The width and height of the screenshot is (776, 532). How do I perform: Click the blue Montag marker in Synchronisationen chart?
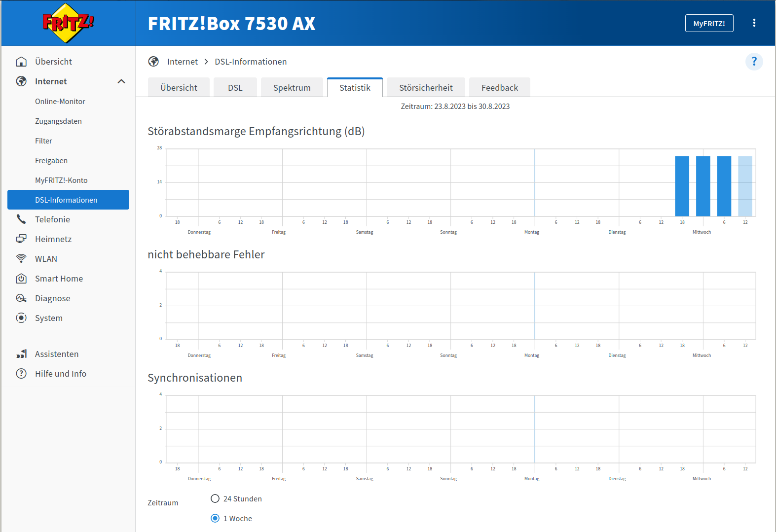click(x=535, y=429)
